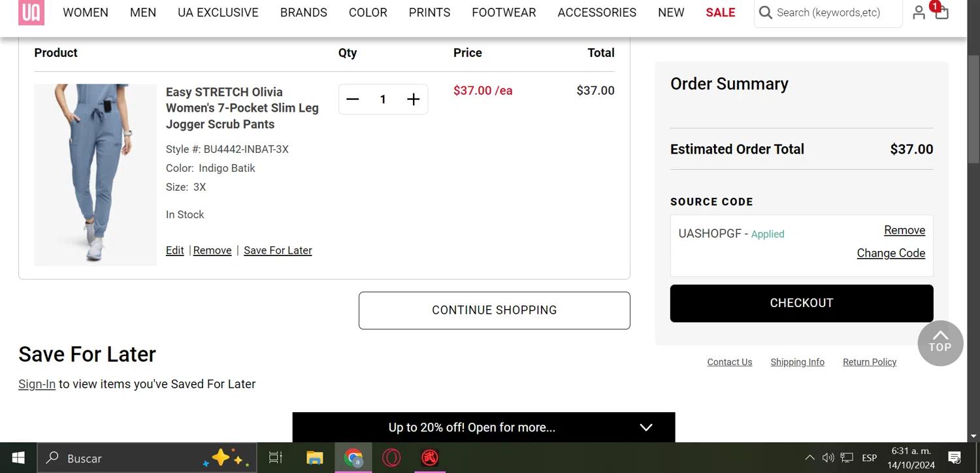This screenshot has width=980, height=473.
Task: Open the SALE menu item
Action: [720, 12]
